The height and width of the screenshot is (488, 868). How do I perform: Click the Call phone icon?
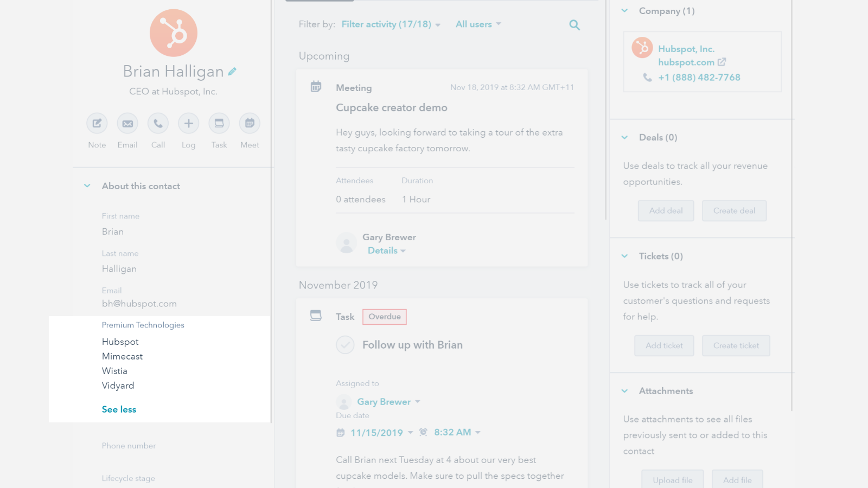[158, 124]
